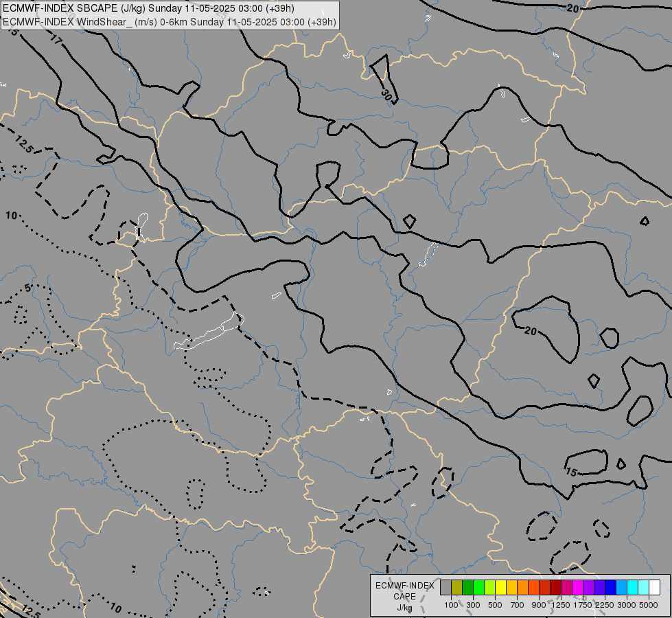Click the J/kg unit label in legend
Screen dimensions: 672x618
tap(405, 608)
